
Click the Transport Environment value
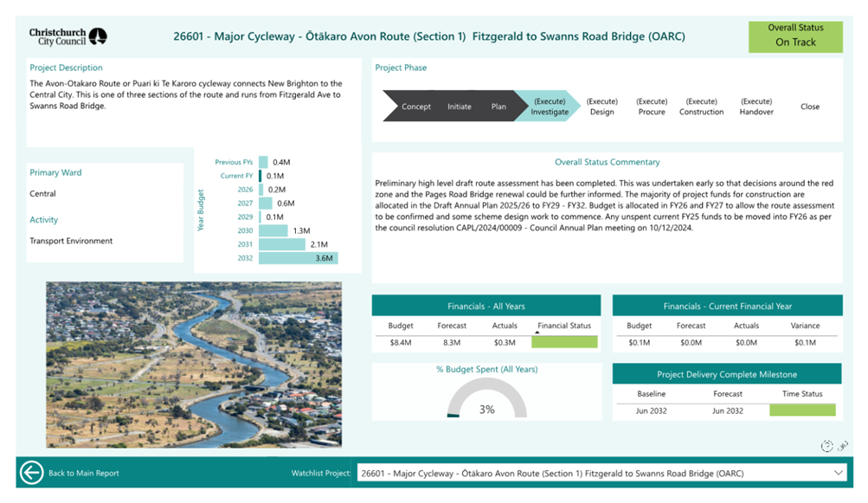(71, 241)
